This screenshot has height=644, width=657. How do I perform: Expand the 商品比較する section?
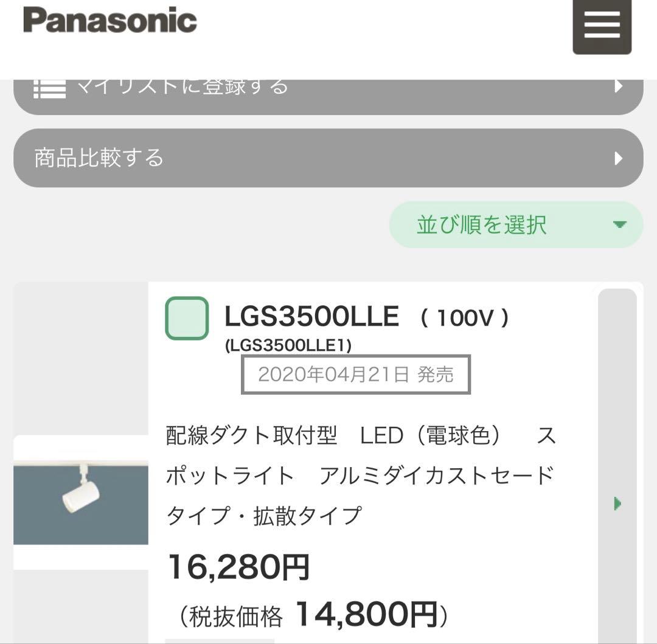(328, 158)
